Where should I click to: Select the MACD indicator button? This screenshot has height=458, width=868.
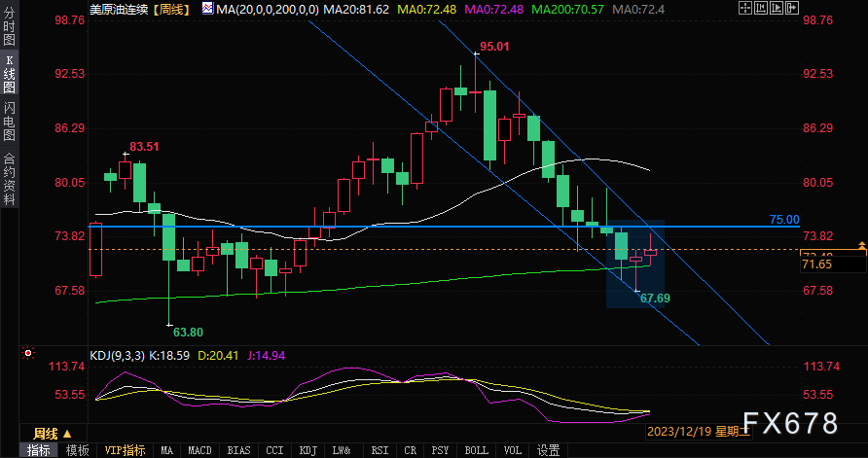199,450
